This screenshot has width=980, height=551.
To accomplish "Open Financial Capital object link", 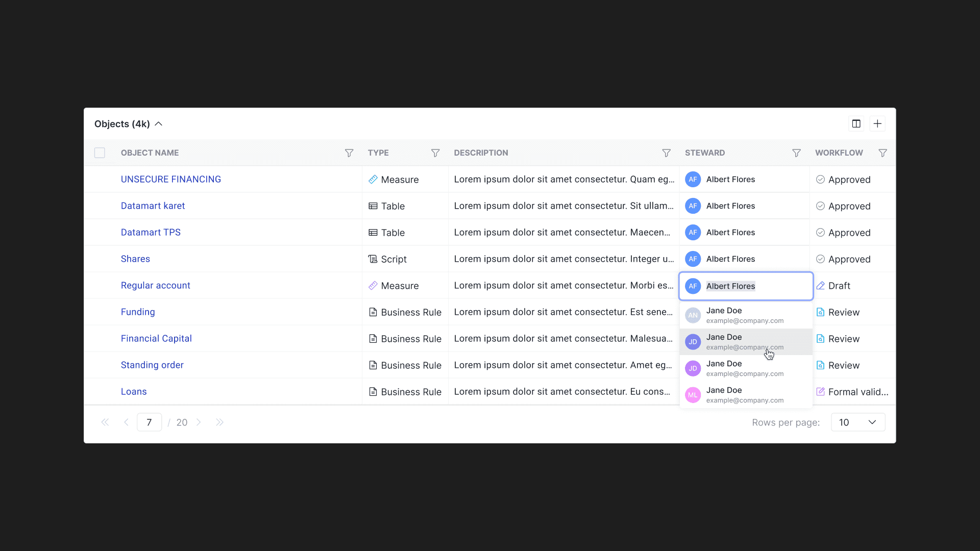I will pos(156,339).
